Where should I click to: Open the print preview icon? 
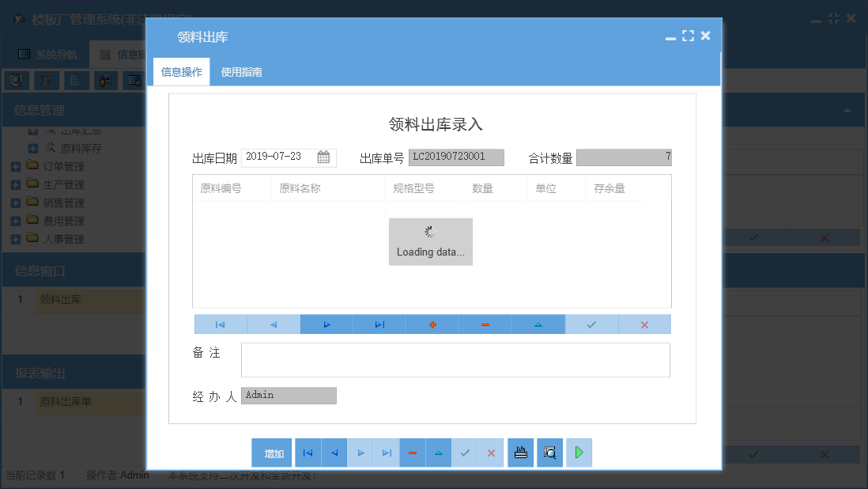[549, 452]
